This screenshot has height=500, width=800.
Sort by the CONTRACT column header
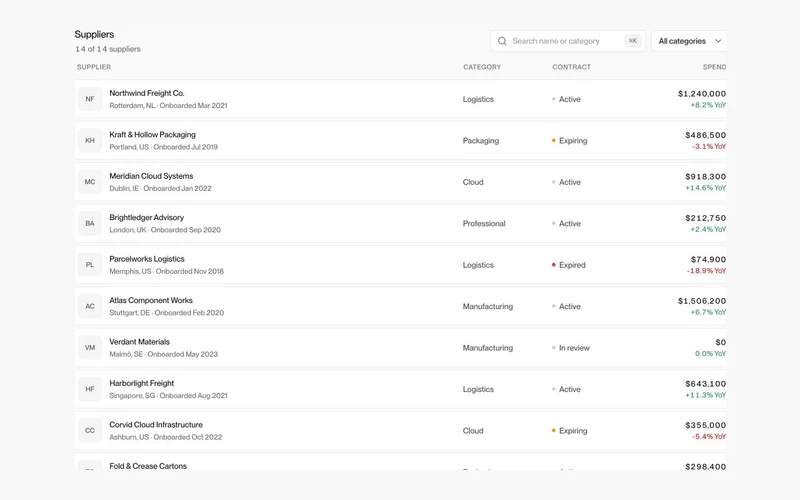click(x=571, y=67)
